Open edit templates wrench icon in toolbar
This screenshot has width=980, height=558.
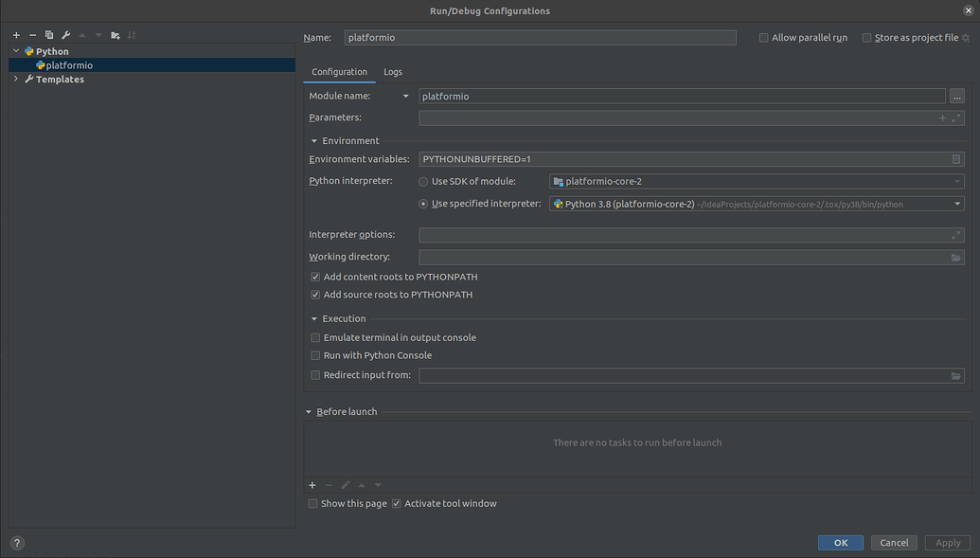tap(65, 35)
